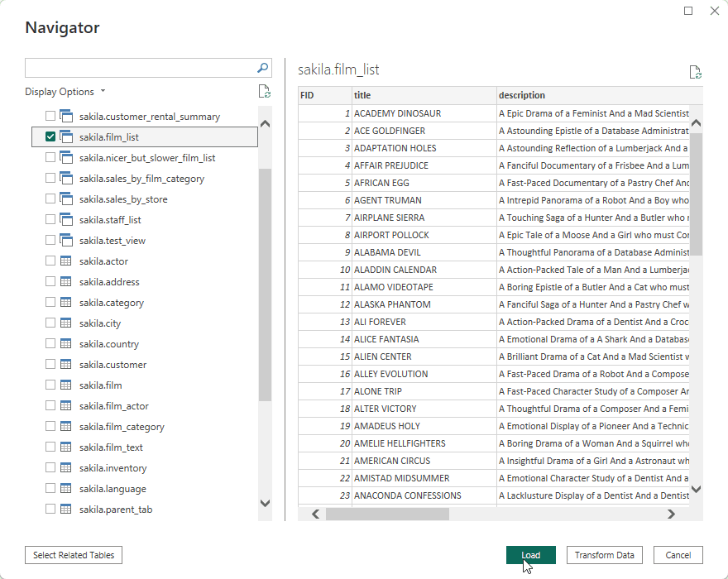Open the Display Options dropdown
This screenshot has width=728, height=579.
point(65,92)
